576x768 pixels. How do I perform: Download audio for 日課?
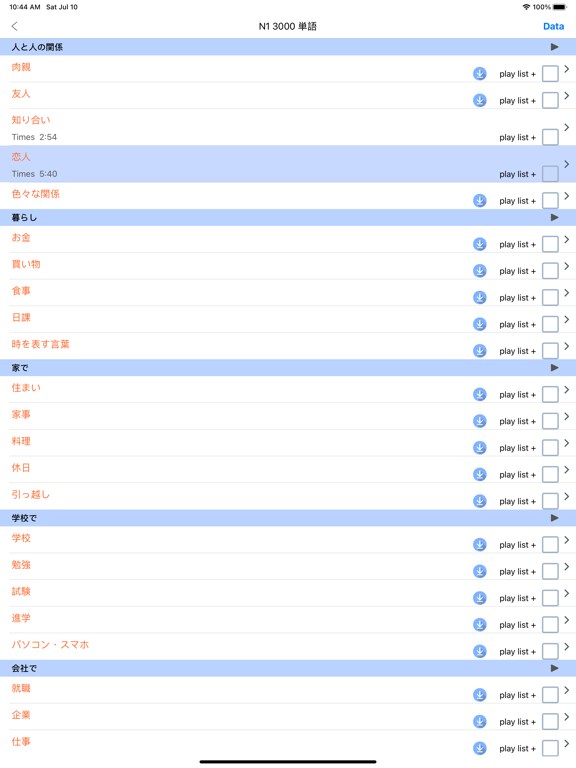pyautogui.click(x=480, y=324)
